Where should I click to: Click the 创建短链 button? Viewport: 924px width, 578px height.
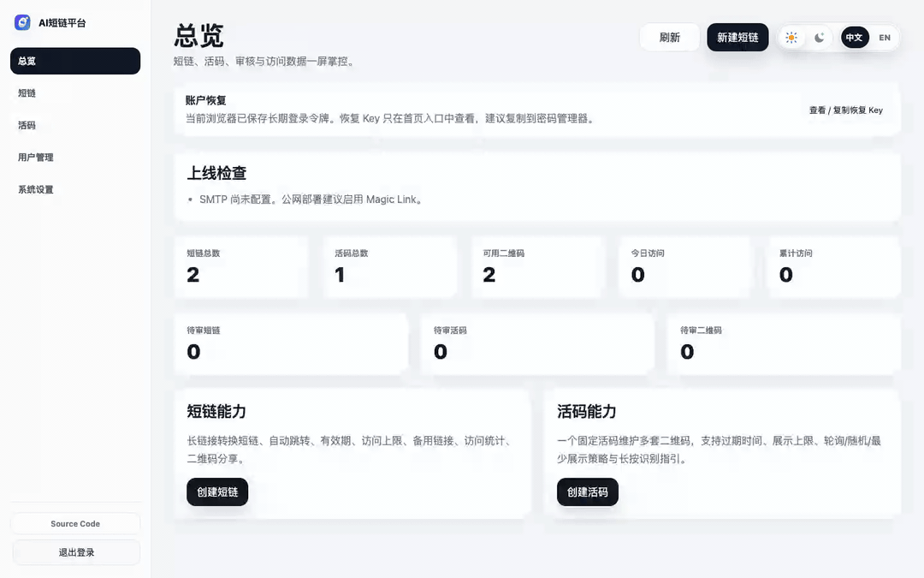tap(217, 492)
